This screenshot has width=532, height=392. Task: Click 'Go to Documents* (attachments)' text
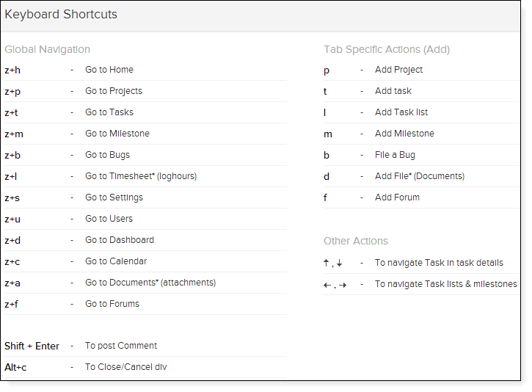pos(150,283)
